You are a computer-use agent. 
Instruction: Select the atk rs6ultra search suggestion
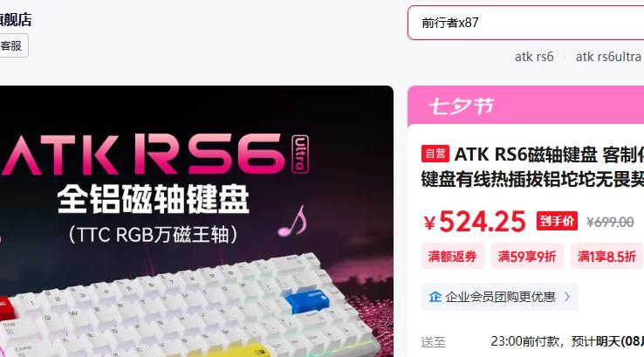click(x=608, y=57)
